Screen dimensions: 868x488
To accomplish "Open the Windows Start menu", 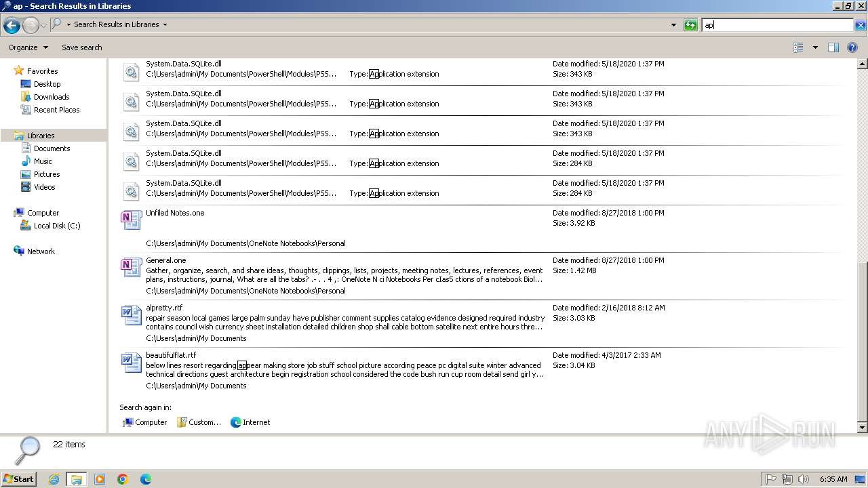I will [x=19, y=479].
